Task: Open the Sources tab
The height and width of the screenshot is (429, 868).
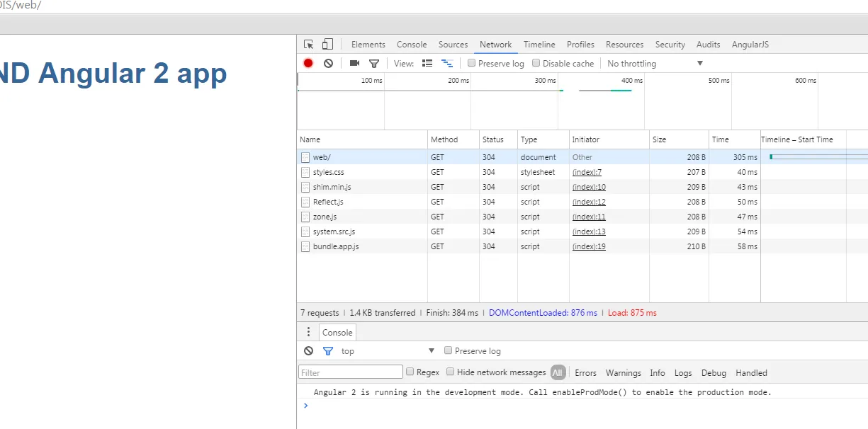Action: click(x=453, y=45)
